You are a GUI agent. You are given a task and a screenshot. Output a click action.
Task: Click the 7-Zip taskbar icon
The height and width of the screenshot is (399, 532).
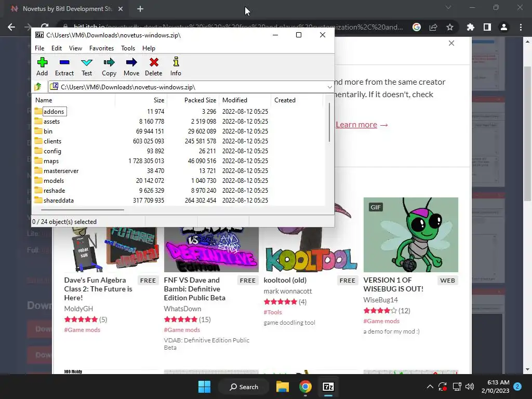coord(328,387)
